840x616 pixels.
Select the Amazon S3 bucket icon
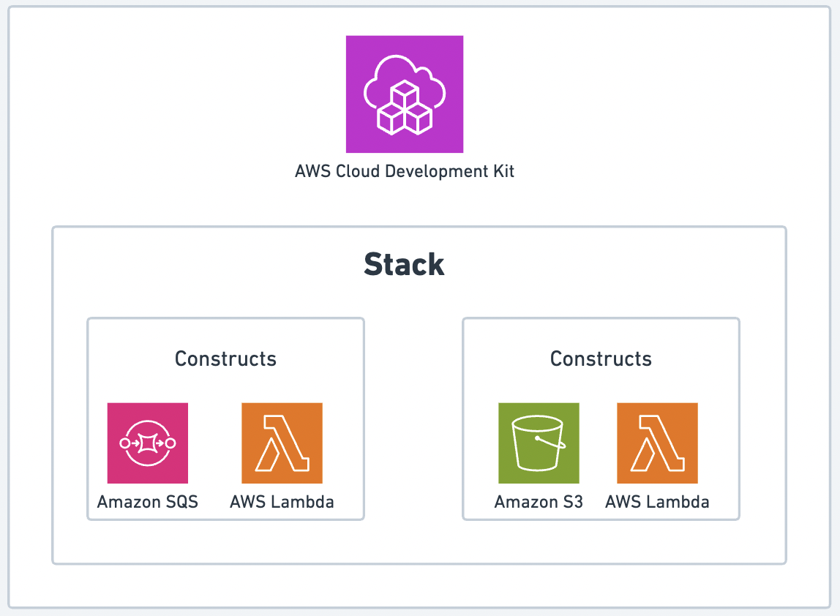point(539,443)
